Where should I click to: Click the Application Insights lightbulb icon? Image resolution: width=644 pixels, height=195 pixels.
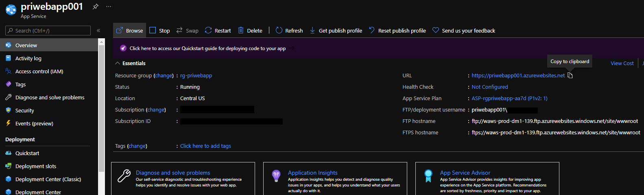point(276,176)
